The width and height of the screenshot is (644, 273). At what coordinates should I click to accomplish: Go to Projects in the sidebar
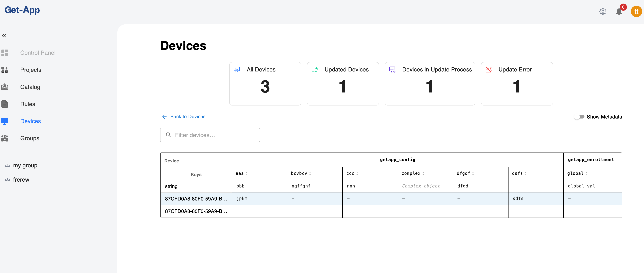(31, 70)
